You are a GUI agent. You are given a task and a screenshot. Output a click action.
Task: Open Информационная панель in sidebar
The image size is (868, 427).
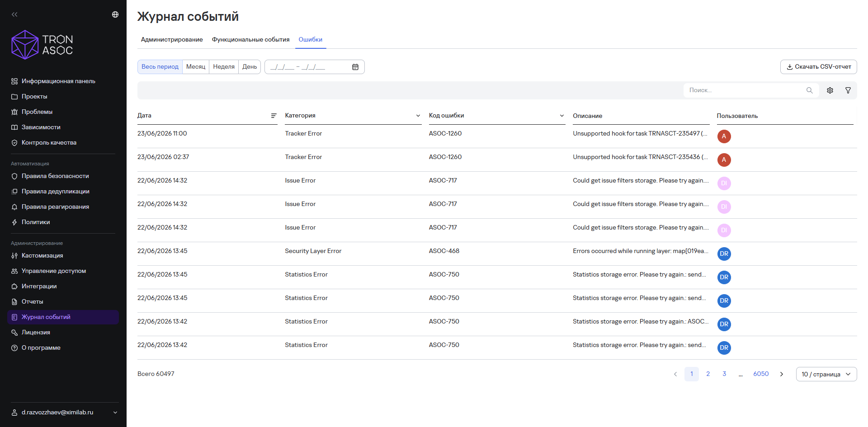pyautogui.click(x=58, y=81)
